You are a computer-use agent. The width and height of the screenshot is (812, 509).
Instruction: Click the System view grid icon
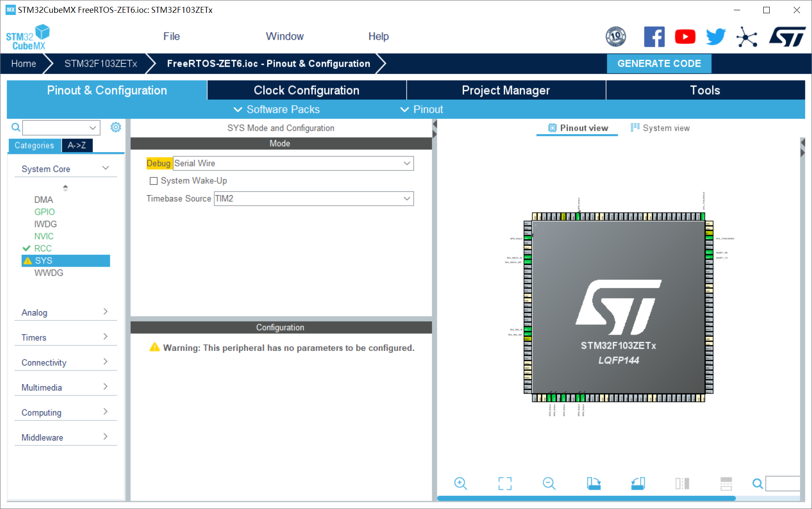coord(635,127)
